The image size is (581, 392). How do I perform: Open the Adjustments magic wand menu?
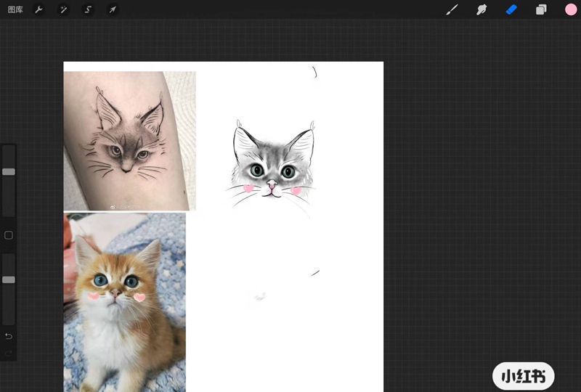coord(63,9)
